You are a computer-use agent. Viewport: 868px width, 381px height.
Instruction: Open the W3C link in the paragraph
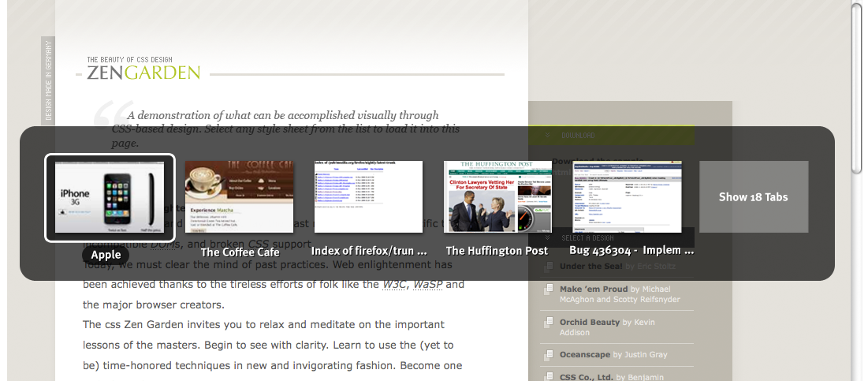[393, 285]
